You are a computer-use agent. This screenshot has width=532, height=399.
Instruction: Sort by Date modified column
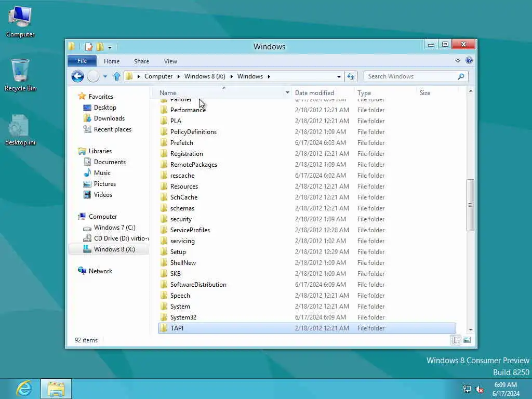click(314, 92)
